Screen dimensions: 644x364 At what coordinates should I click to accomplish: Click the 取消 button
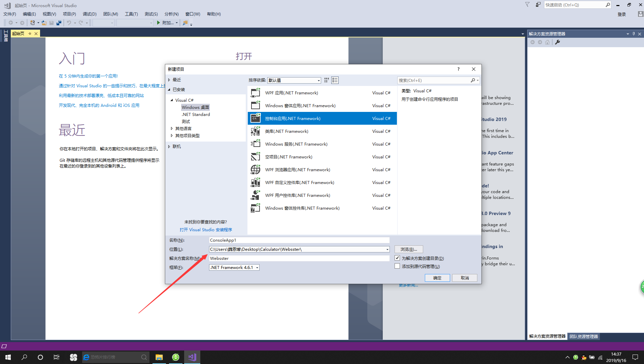(x=465, y=278)
